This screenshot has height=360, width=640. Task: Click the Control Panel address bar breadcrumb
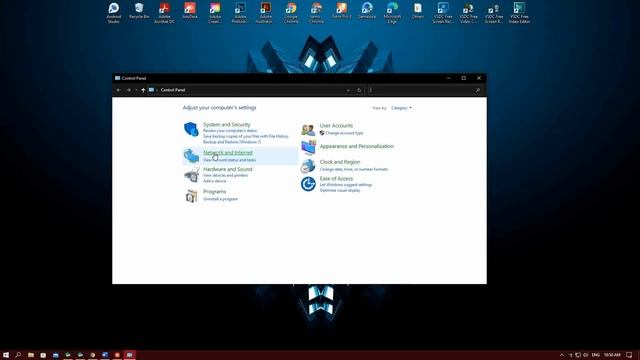point(173,90)
